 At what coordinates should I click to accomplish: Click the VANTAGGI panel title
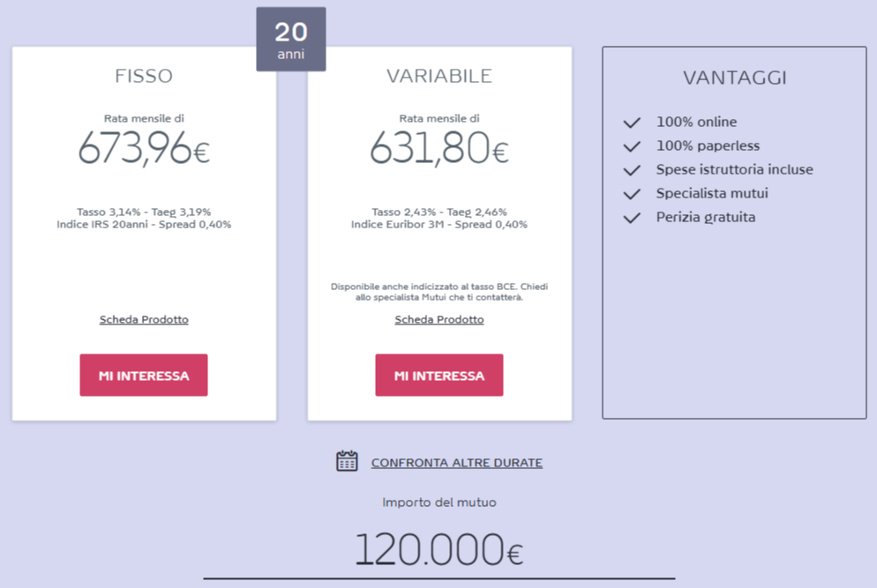(x=734, y=78)
